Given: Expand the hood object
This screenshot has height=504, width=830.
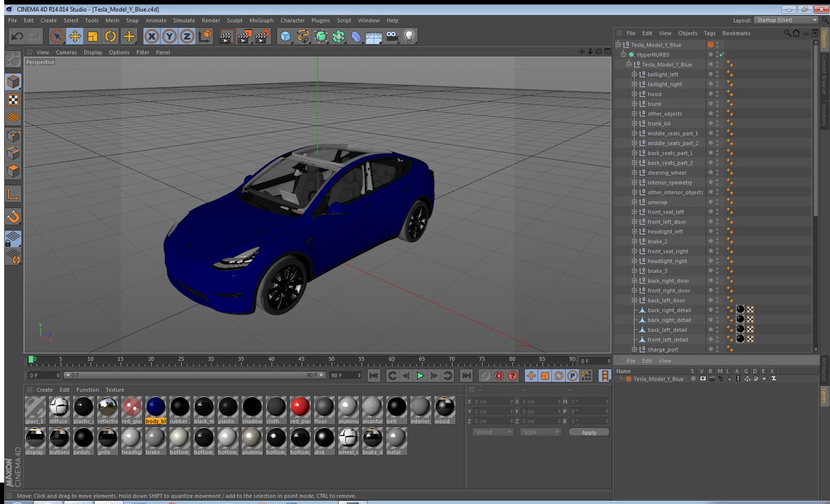Looking at the screenshot, I should pos(634,94).
